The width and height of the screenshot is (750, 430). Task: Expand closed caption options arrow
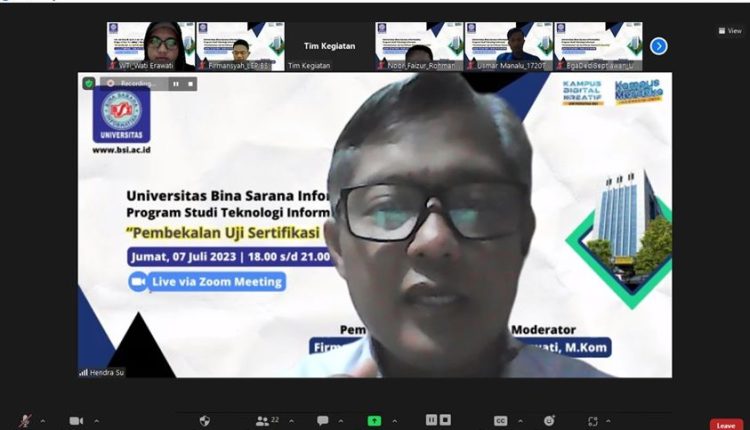520,421
